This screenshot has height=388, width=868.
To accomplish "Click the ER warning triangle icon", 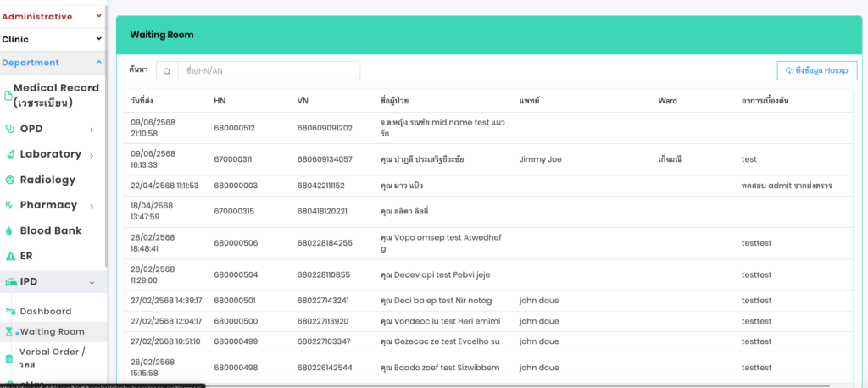I will (x=10, y=256).
